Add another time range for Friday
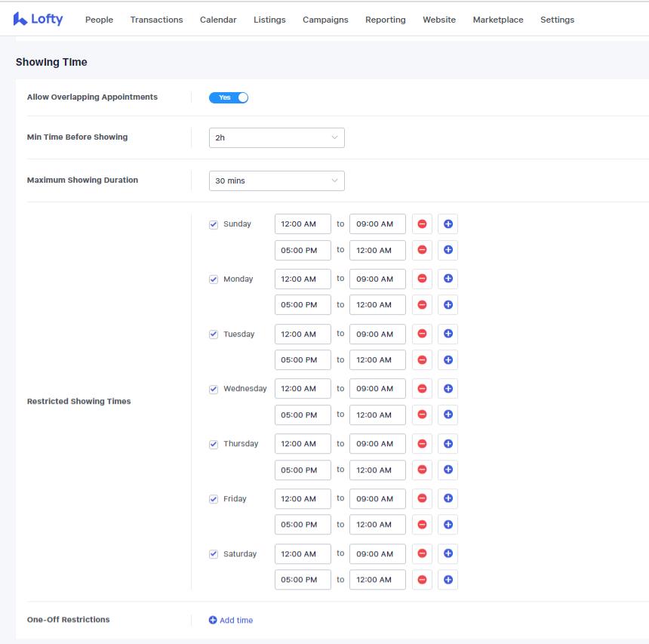 coord(446,498)
